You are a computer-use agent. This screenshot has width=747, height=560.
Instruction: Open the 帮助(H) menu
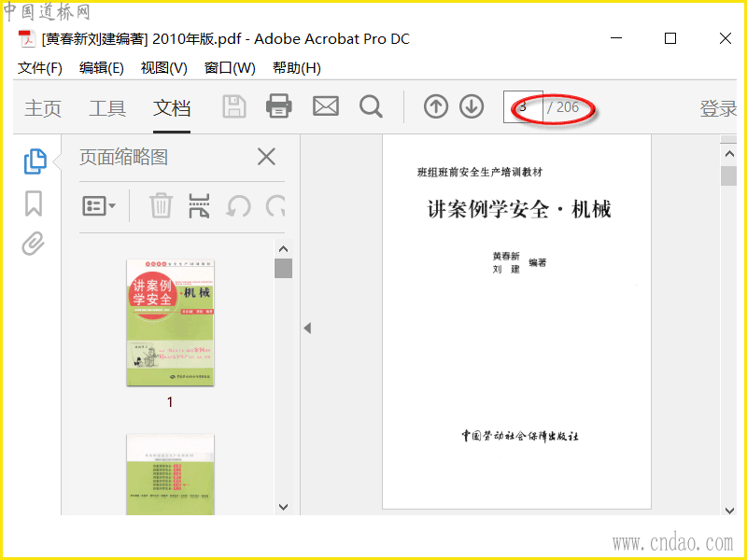296,68
